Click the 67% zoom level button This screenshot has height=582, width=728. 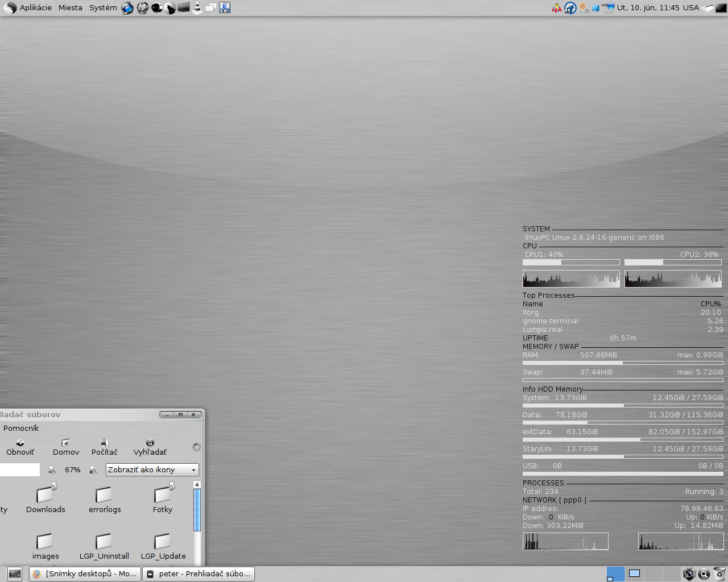pos(72,469)
